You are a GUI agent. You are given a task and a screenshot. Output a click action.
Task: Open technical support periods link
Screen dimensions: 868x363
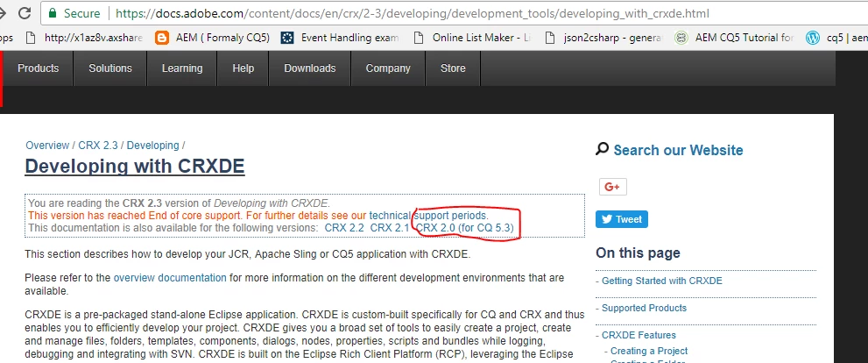click(428, 216)
